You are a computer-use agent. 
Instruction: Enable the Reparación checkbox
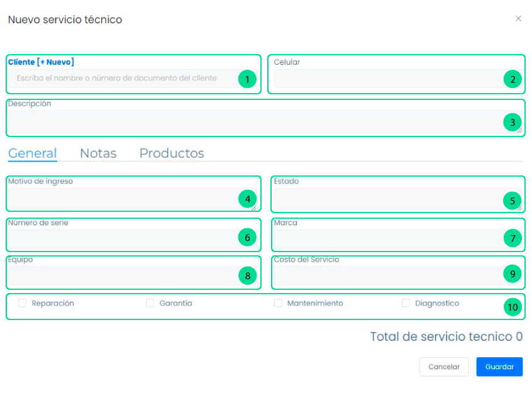point(22,303)
